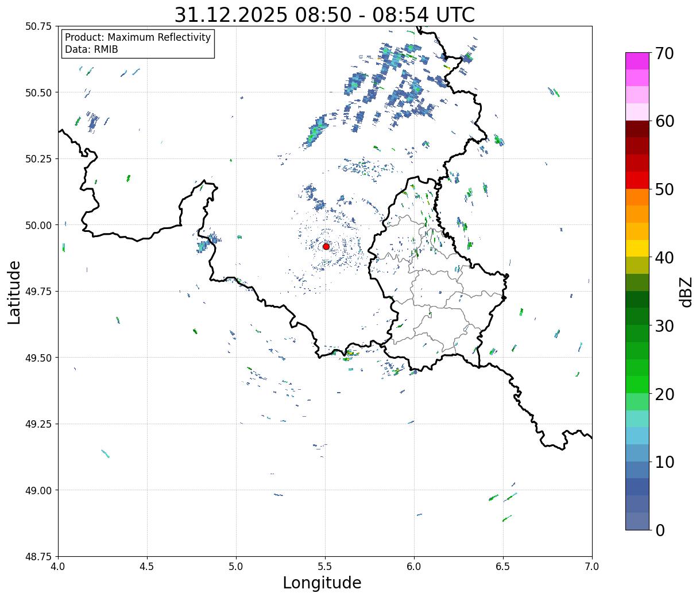
Task: Click the plot title with date and UTC time
Action: tap(324, 14)
